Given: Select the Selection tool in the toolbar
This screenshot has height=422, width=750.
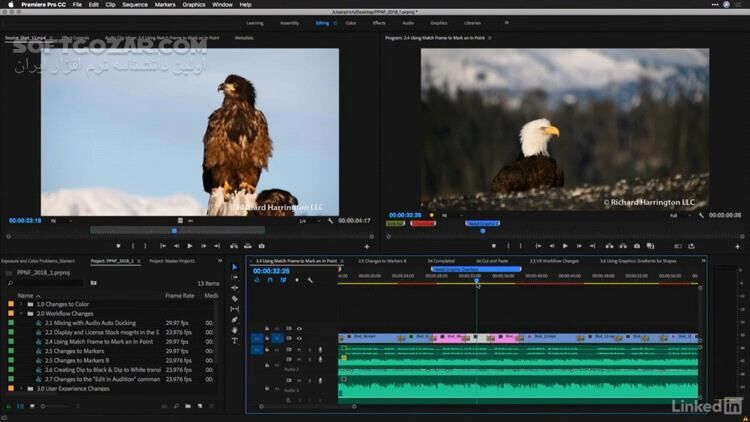Looking at the screenshot, I should pos(234,267).
